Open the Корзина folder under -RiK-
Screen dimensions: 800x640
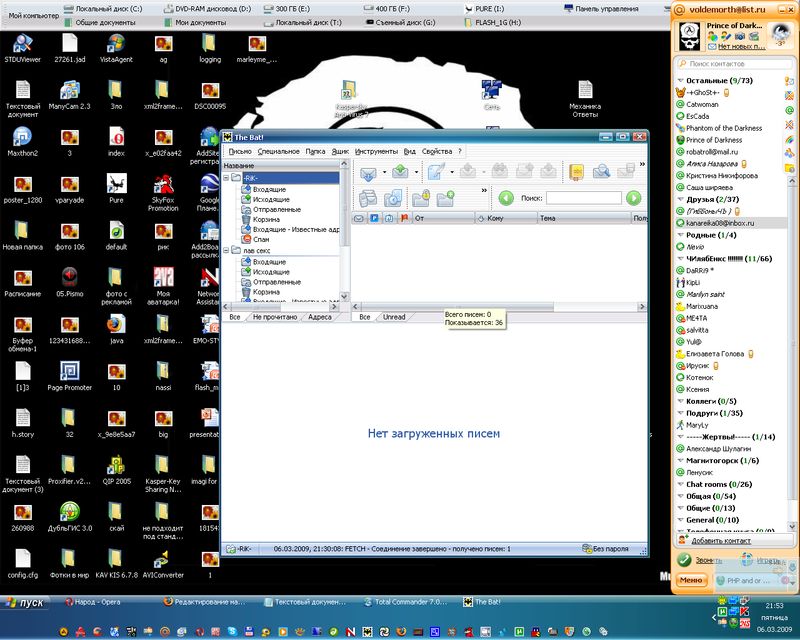coord(266,219)
